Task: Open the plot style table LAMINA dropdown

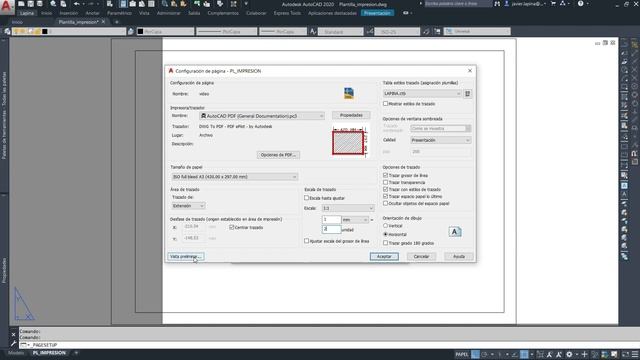Action: click(422, 93)
